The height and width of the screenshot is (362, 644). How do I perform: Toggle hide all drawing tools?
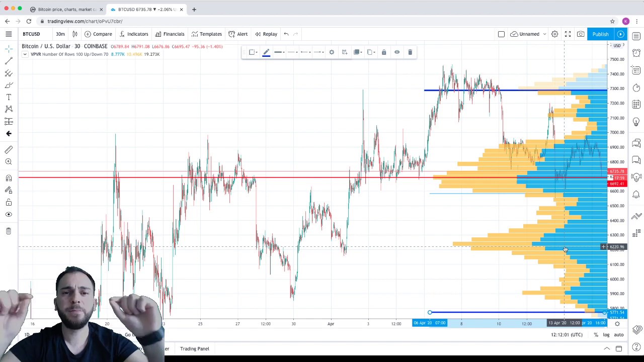(9, 214)
